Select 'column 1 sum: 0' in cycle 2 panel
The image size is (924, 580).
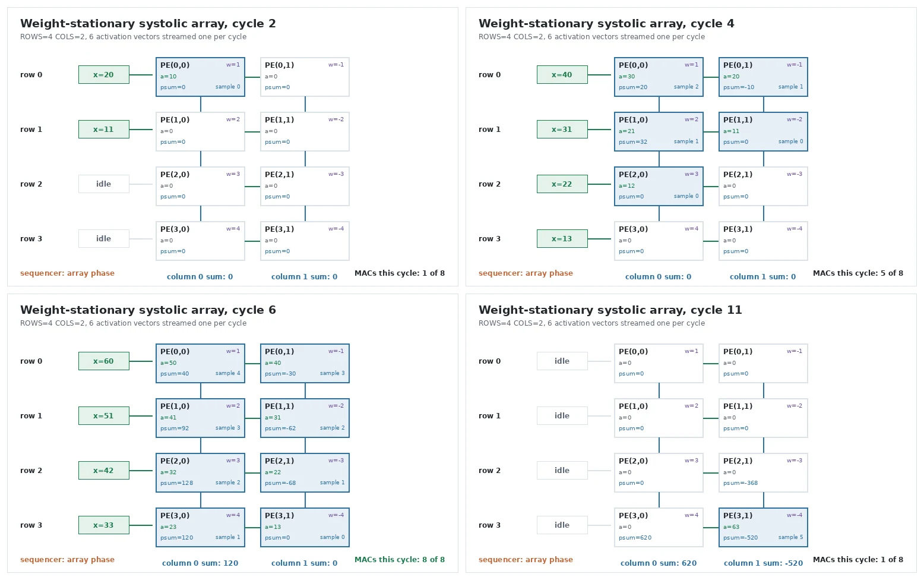pyautogui.click(x=304, y=277)
